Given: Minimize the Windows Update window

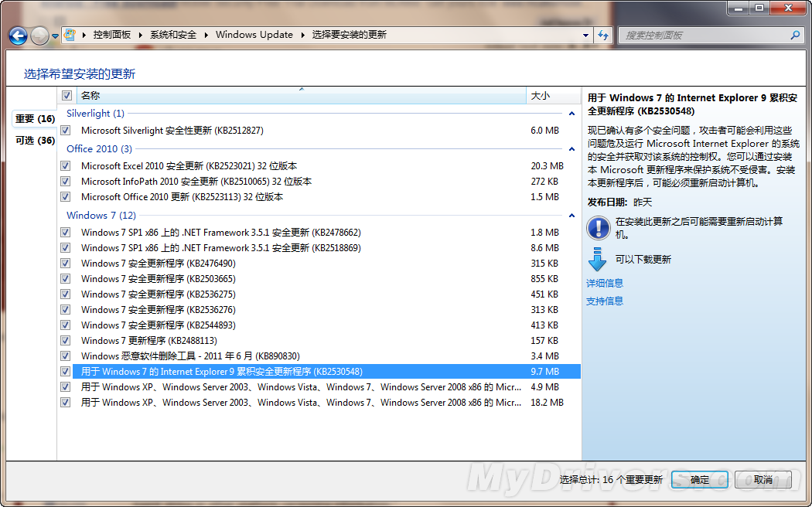Looking at the screenshot, I should point(739,8).
